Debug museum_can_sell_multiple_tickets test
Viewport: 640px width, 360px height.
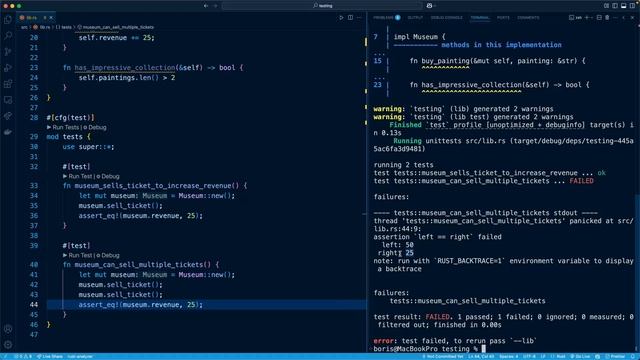tap(108, 255)
